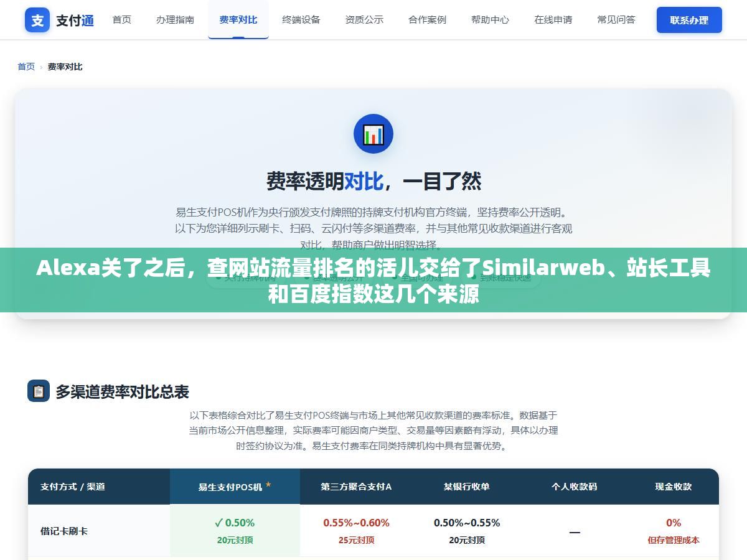This screenshot has height=560, width=747.
Task: Click the 0.50%~0.55% bank rate cell
Action: click(466, 531)
